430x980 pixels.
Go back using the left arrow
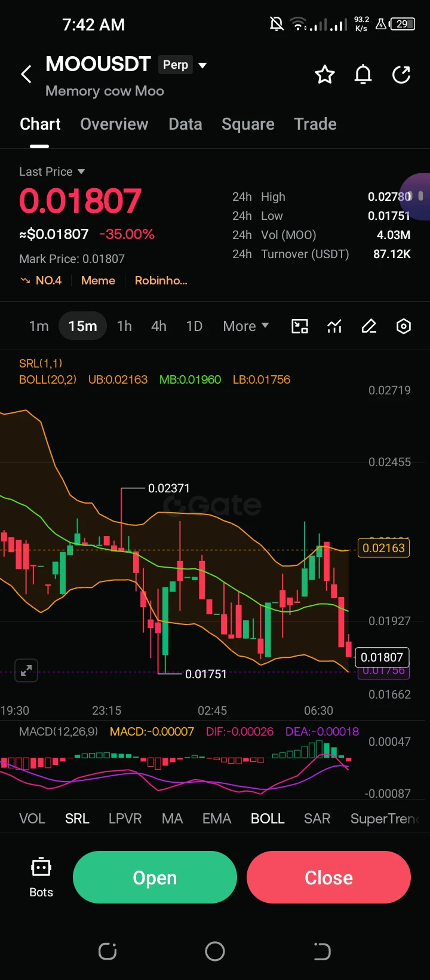(26, 75)
